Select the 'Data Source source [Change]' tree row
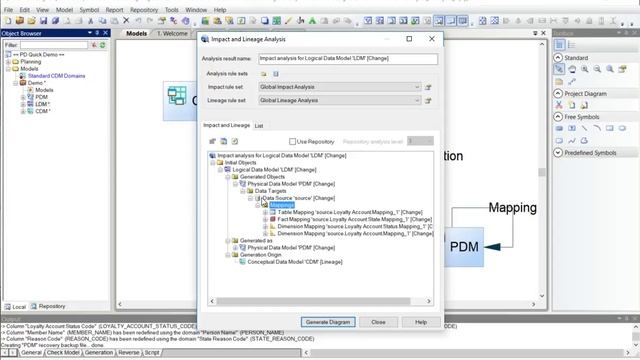Image resolution: width=640 pixels, height=360 pixels. (x=298, y=198)
